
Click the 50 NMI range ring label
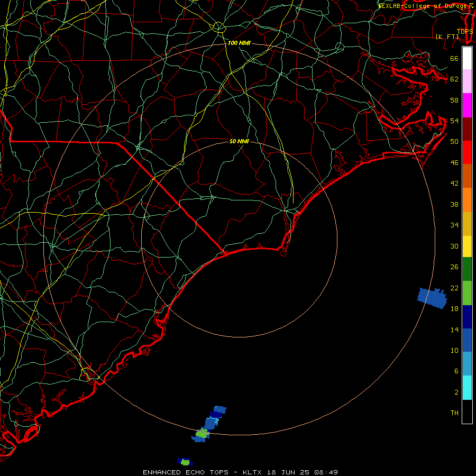point(239,141)
